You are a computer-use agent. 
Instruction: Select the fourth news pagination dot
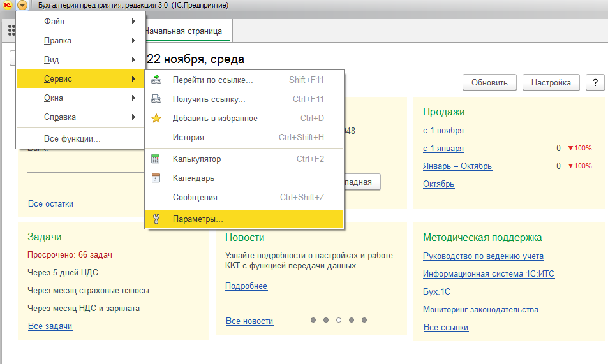click(x=352, y=320)
